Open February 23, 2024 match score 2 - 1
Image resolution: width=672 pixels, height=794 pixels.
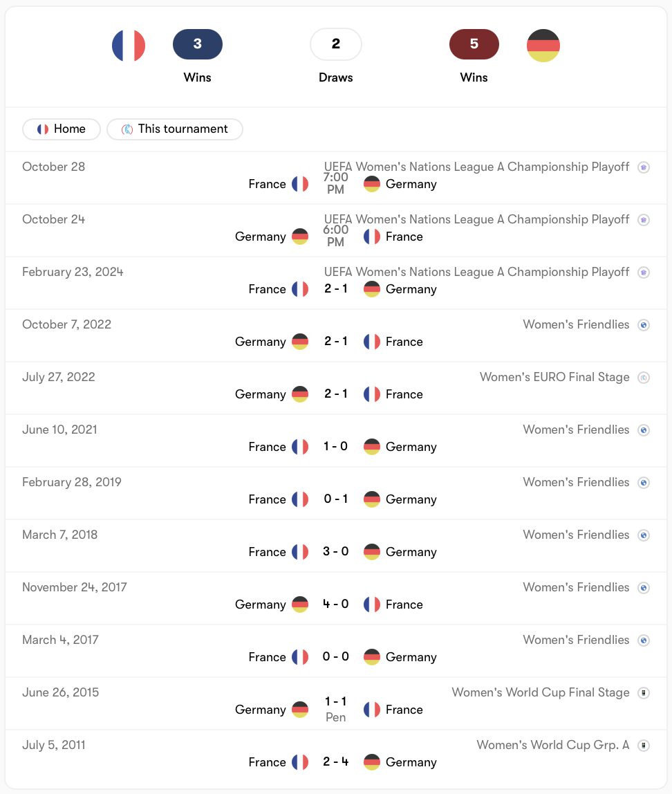point(336,288)
